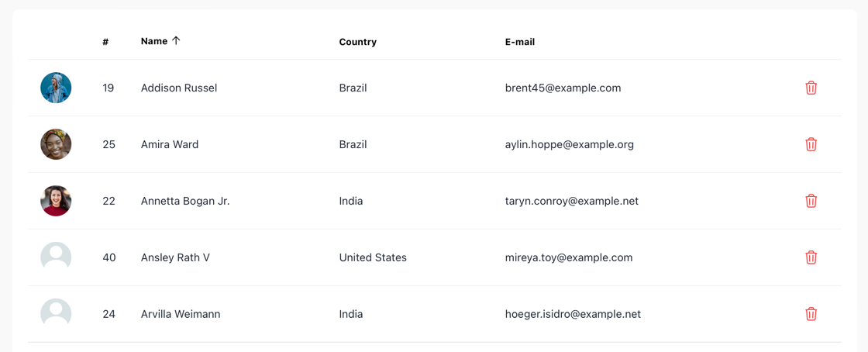This screenshot has width=868, height=352.
Task: Click the sort arrow beside Name
Action: (176, 41)
